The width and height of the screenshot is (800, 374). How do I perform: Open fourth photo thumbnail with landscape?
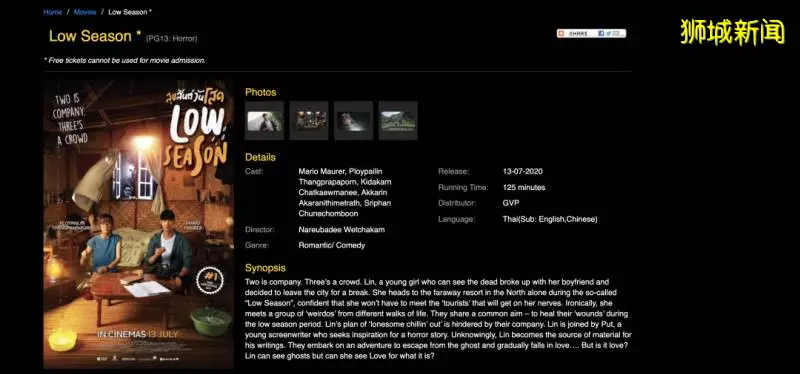[398, 121]
